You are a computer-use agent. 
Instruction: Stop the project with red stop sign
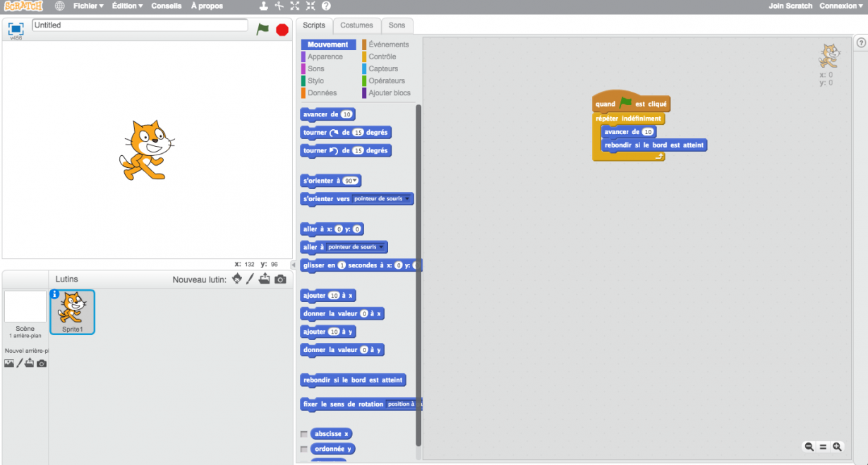(x=282, y=30)
